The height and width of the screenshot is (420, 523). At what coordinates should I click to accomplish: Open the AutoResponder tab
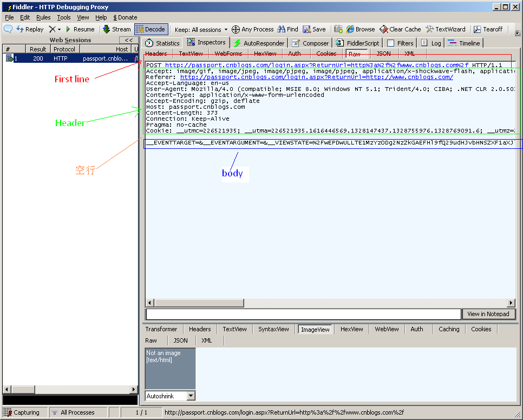(259, 43)
